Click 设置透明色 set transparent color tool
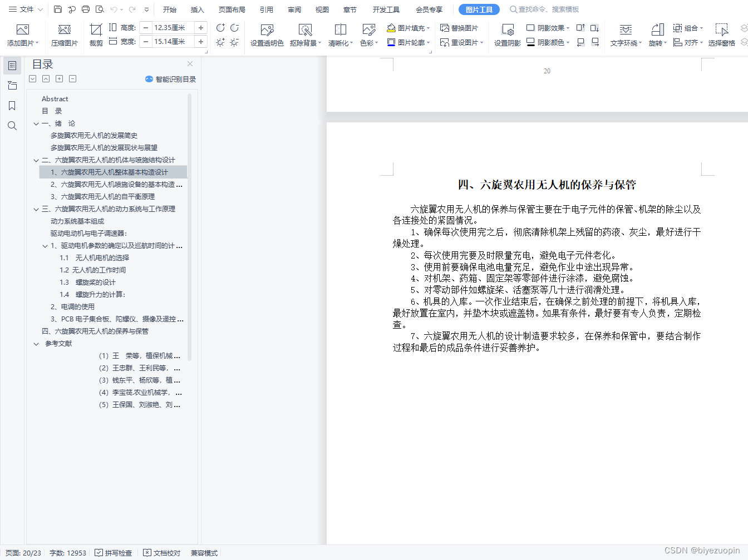 coord(267,35)
